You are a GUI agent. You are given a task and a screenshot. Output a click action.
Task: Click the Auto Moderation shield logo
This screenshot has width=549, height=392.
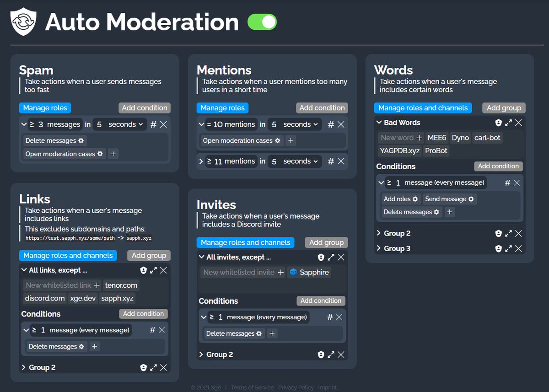pyautogui.click(x=23, y=22)
